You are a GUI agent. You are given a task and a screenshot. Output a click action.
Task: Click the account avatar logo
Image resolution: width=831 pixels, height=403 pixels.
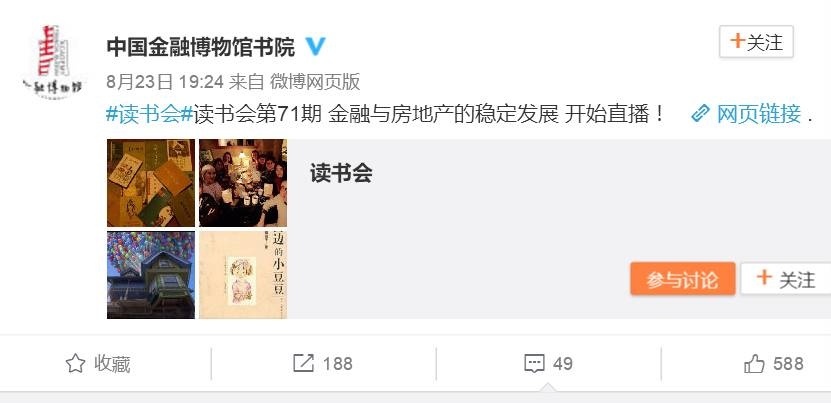(52, 62)
